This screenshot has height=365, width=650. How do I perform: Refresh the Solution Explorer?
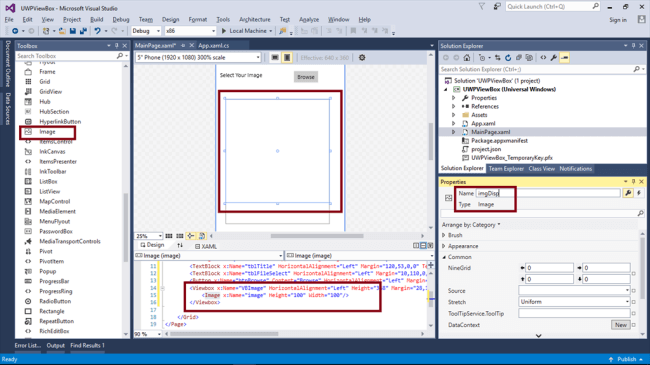[x=508, y=58]
